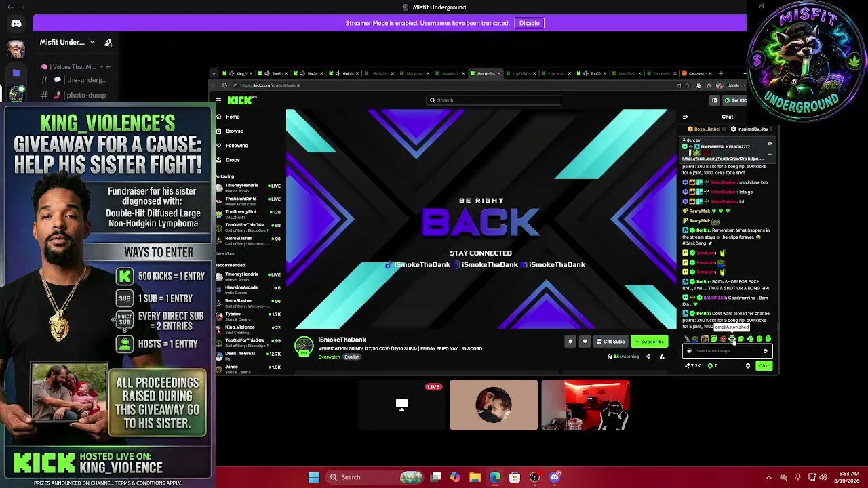
Task: Click Show More under Following list
Action: (224, 254)
